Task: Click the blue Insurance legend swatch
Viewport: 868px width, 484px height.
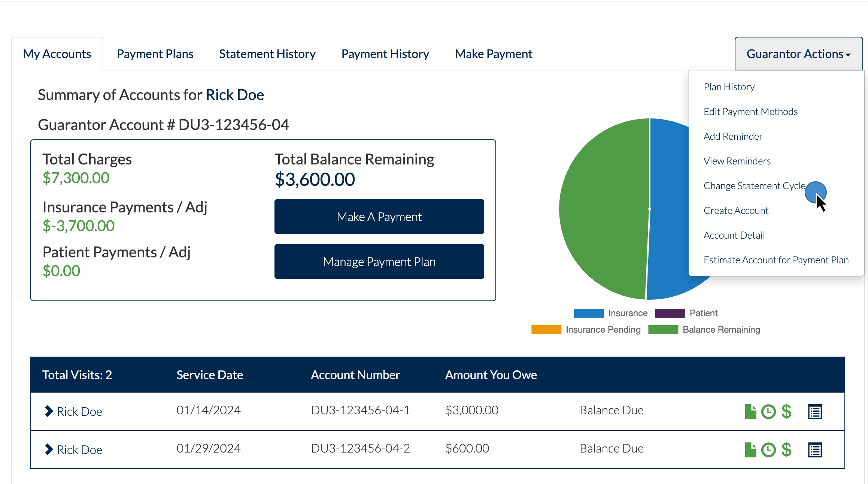Action: pos(589,313)
